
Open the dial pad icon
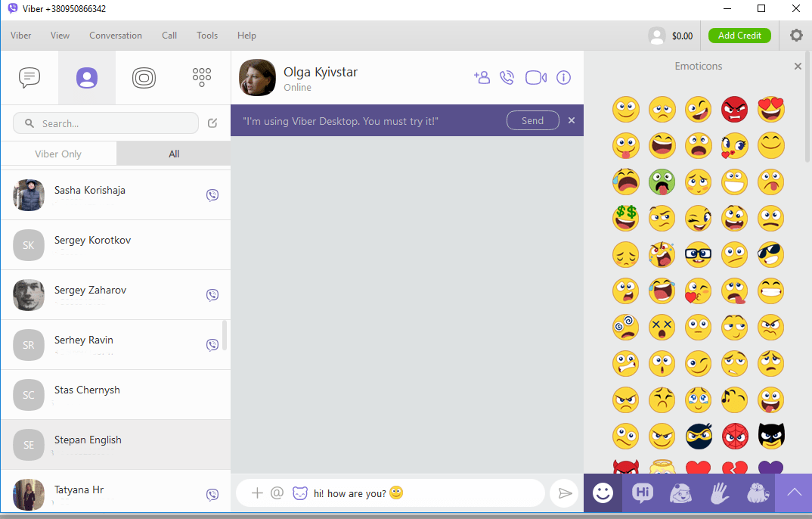click(201, 78)
